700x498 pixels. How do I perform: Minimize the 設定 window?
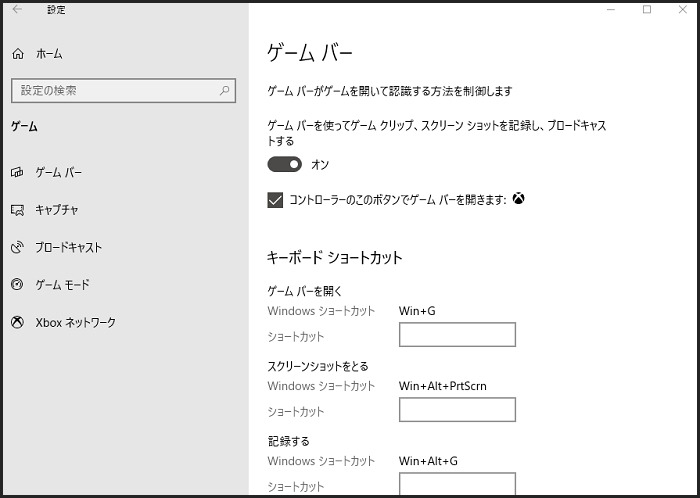[611, 10]
